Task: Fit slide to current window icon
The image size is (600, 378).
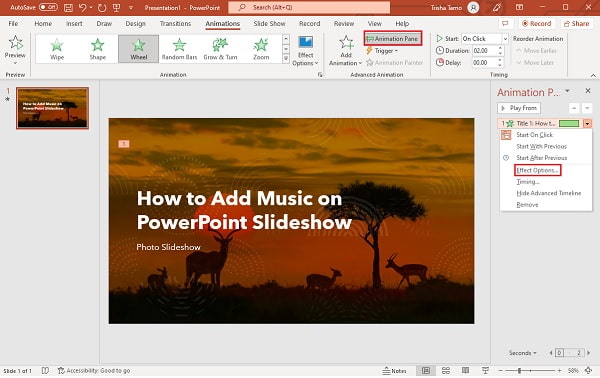Action: click(589, 370)
